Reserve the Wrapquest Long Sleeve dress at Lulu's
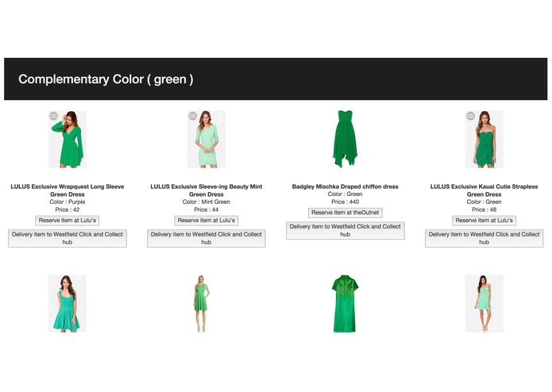The width and height of the screenshot is (552, 392). tap(68, 221)
